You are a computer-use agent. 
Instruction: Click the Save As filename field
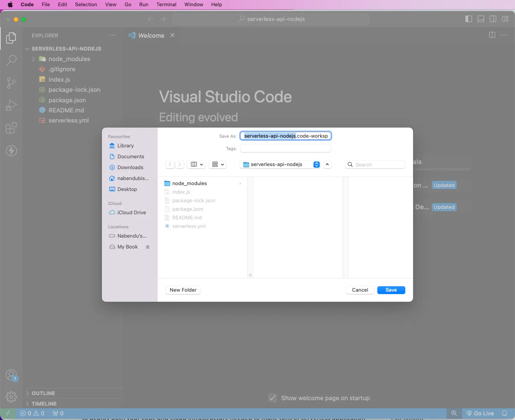[x=286, y=136]
